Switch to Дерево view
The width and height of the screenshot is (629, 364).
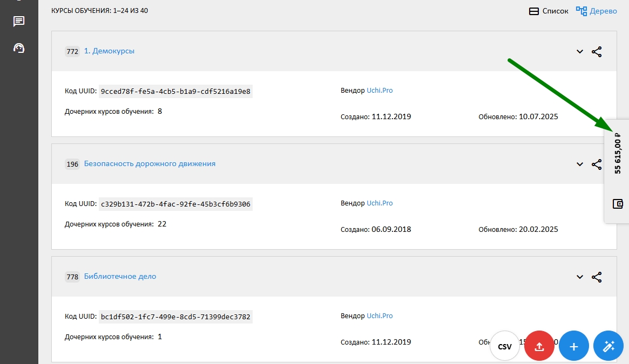pyautogui.click(x=597, y=11)
